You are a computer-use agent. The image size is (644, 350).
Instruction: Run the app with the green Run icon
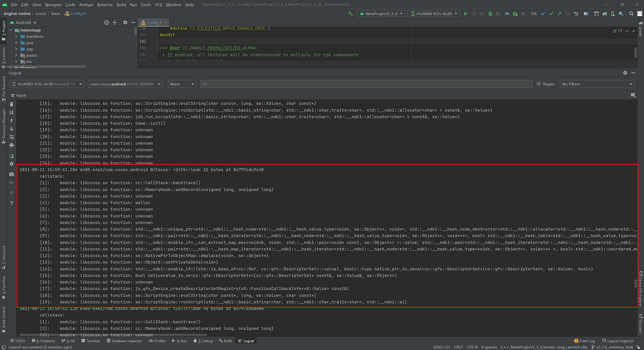(x=466, y=14)
